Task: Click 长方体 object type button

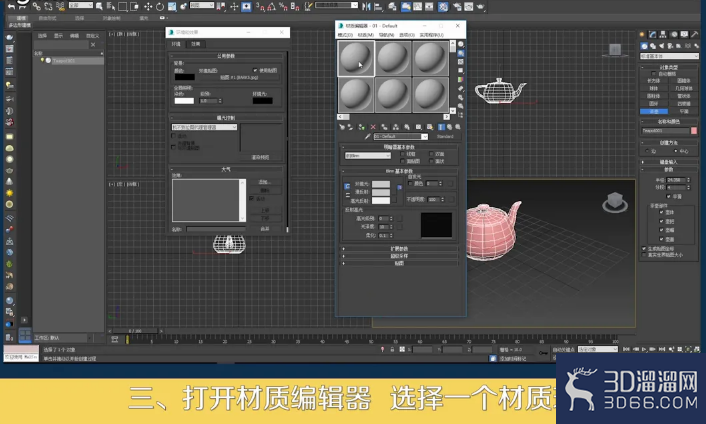Action: point(653,81)
